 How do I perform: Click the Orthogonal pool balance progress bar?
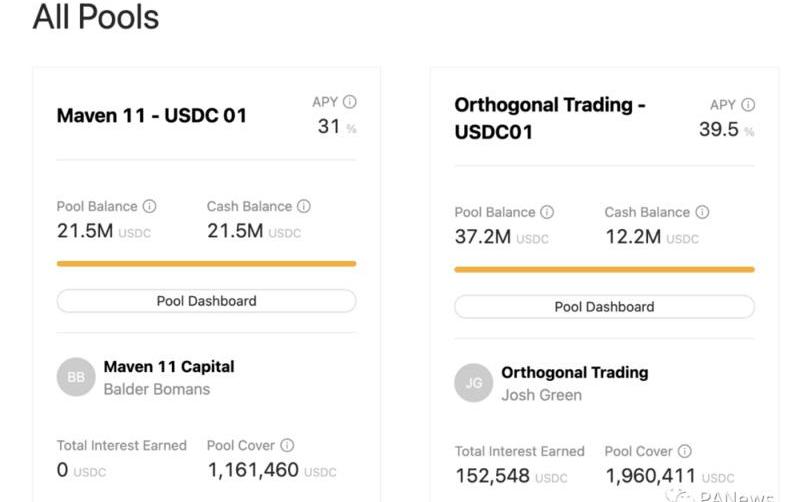click(604, 269)
